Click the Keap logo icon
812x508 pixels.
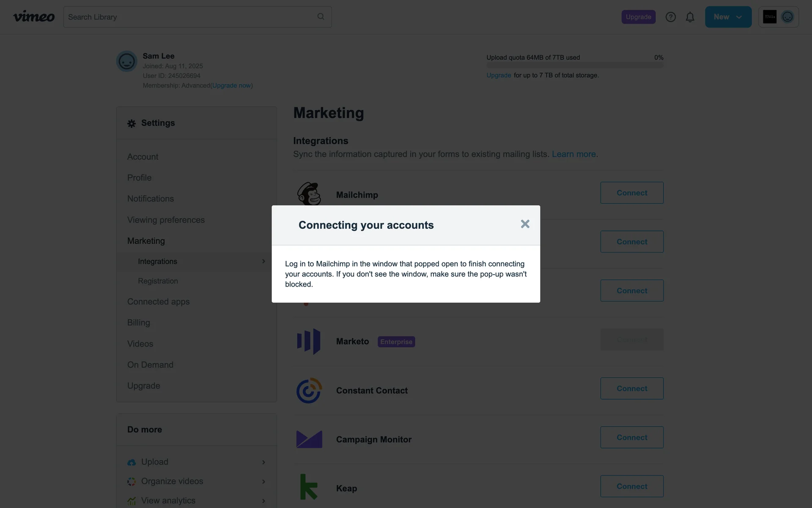(x=309, y=487)
